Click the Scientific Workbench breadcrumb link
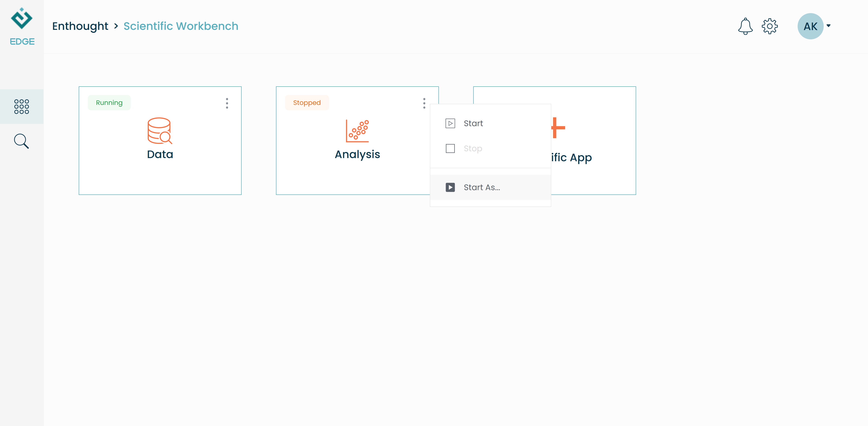 click(181, 26)
